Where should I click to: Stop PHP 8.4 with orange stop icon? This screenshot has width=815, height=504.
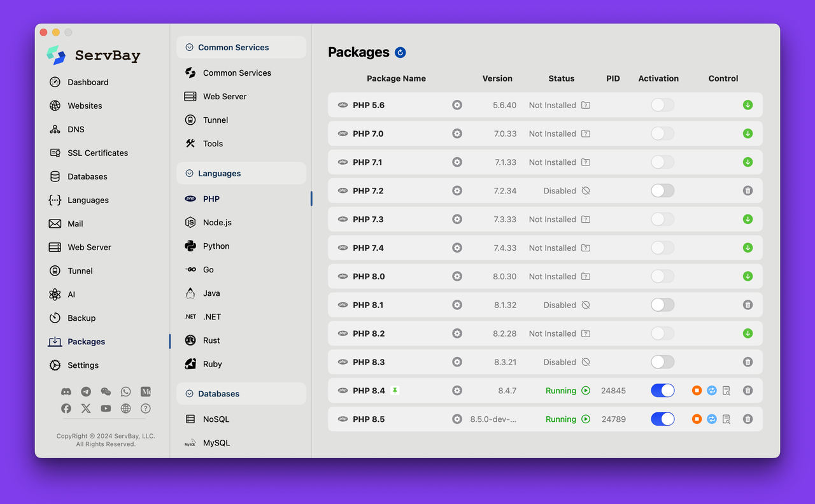click(x=697, y=391)
